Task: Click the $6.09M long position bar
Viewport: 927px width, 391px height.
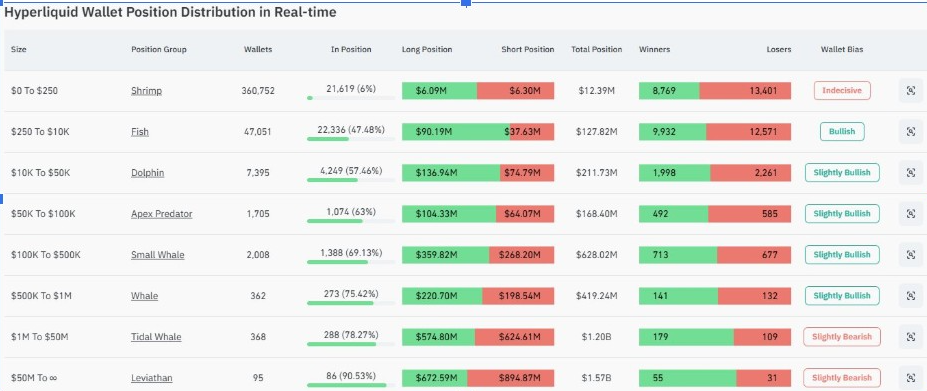Action: 439,91
